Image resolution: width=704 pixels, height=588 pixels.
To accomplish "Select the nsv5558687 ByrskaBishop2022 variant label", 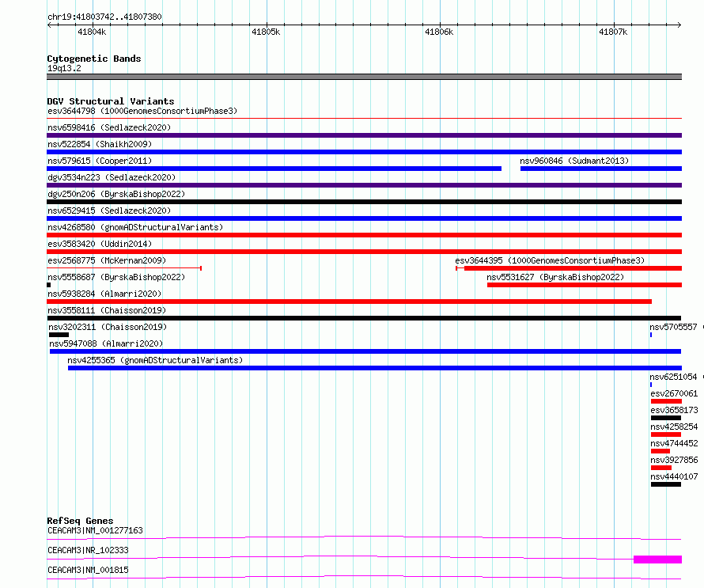I will click(116, 277).
